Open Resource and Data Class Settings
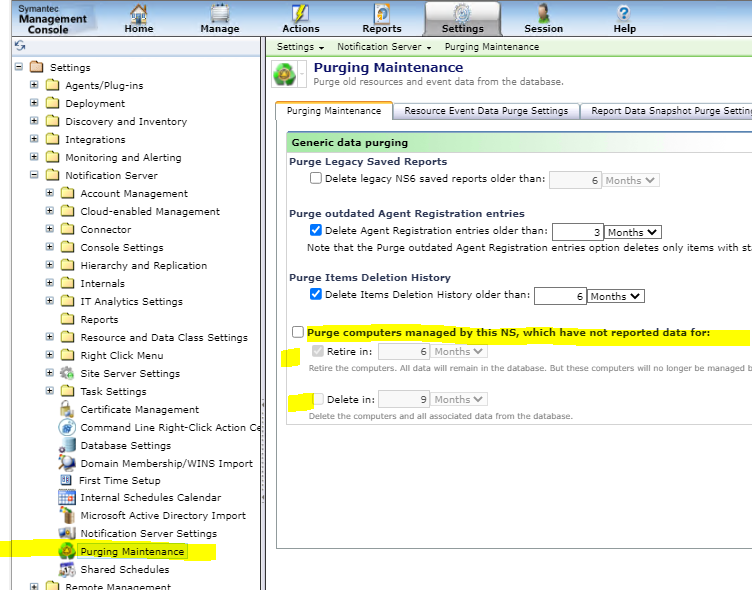 point(164,337)
